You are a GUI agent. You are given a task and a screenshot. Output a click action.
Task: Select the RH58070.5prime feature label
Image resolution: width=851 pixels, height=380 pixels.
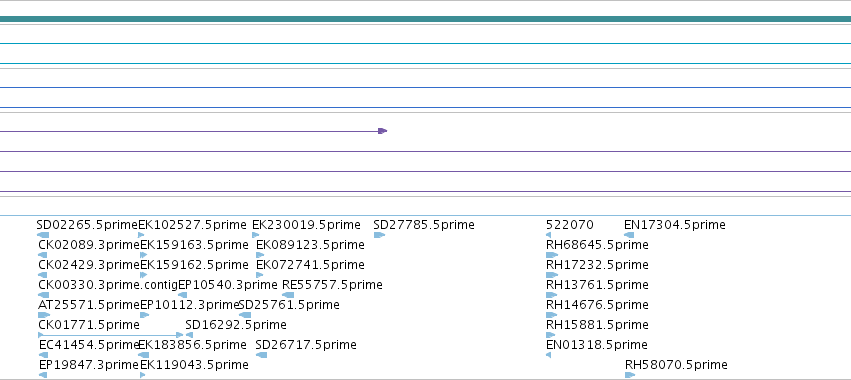coord(676,365)
